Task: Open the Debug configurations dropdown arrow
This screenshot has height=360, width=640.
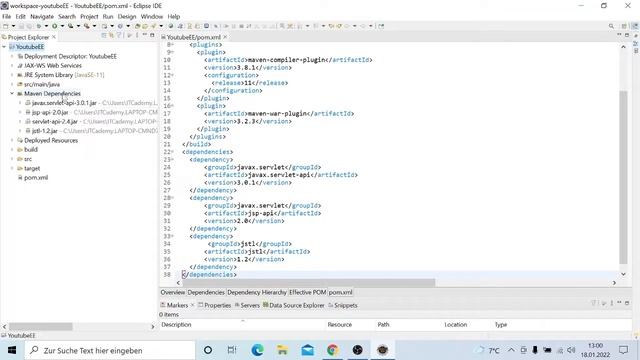Action: tap(46, 26)
